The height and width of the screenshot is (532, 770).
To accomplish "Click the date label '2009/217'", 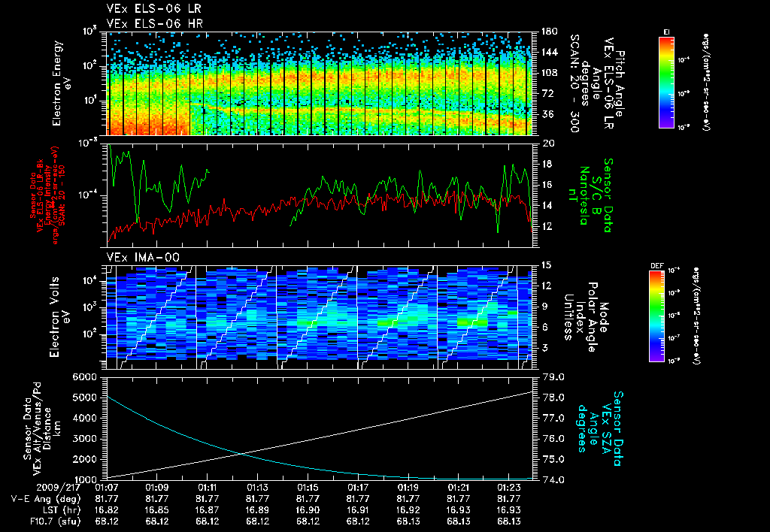I will [58, 488].
